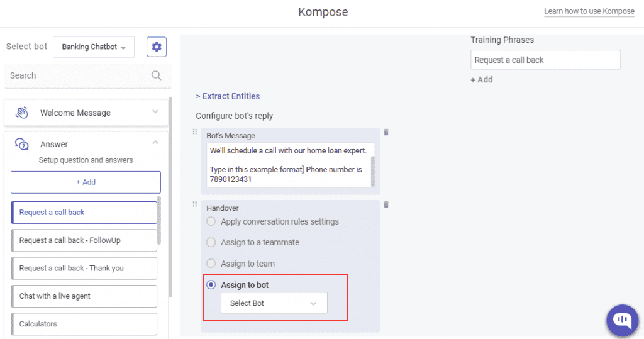The height and width of the screenshot is (339, 644).
Task: Open Request a call back - FollowUp
Action: 84,240
